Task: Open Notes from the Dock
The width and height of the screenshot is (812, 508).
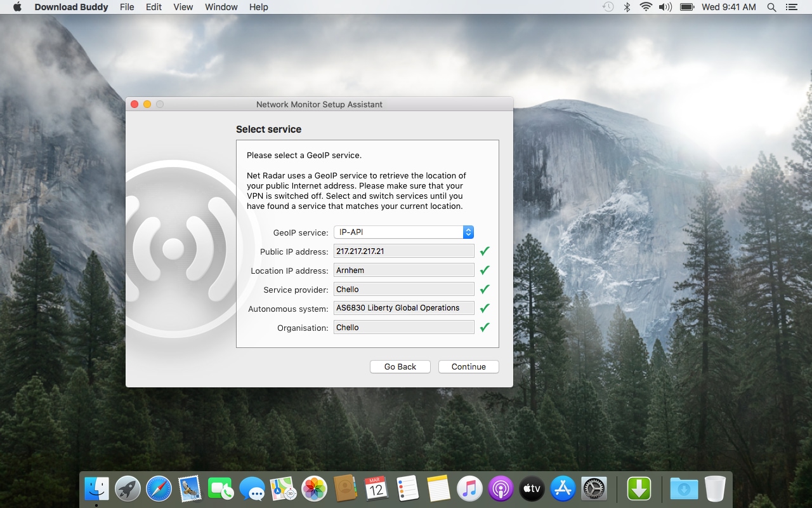Action: point(438,489)
